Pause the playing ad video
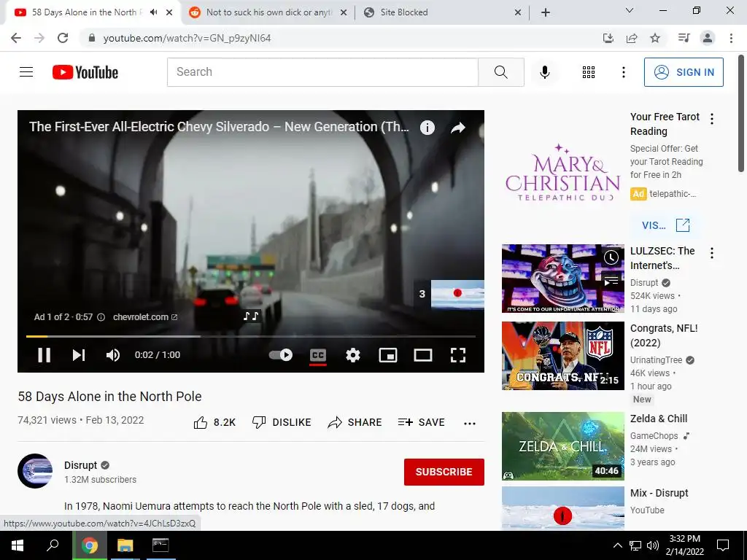Screen dimensions: 747x560 pos(44,355)
